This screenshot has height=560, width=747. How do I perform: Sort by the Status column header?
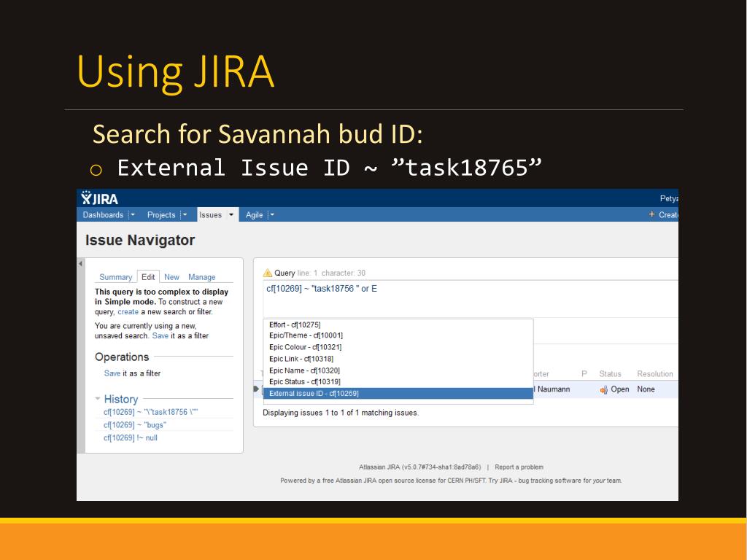click(x=610, y=374)
